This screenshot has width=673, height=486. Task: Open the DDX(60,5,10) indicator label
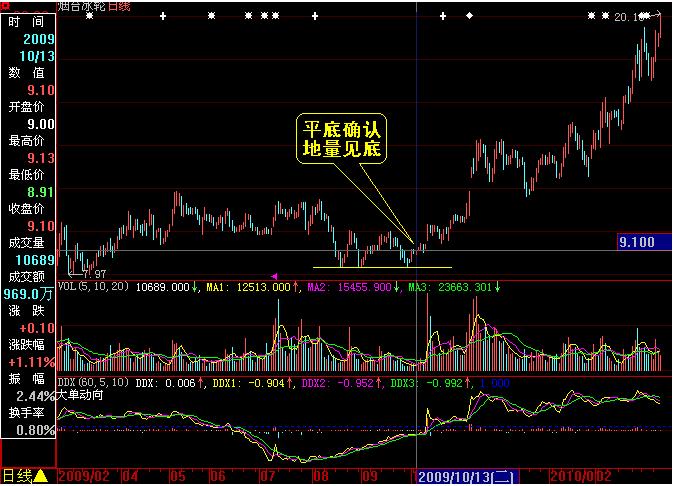pyautogui.click(x=93, y=382)
